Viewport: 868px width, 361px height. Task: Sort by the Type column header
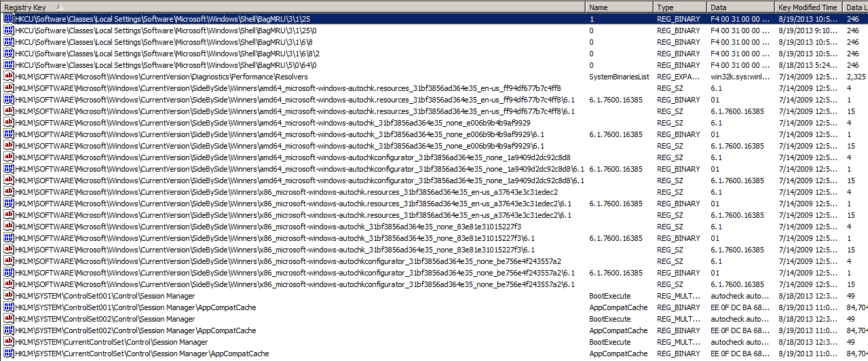point(680,7)
